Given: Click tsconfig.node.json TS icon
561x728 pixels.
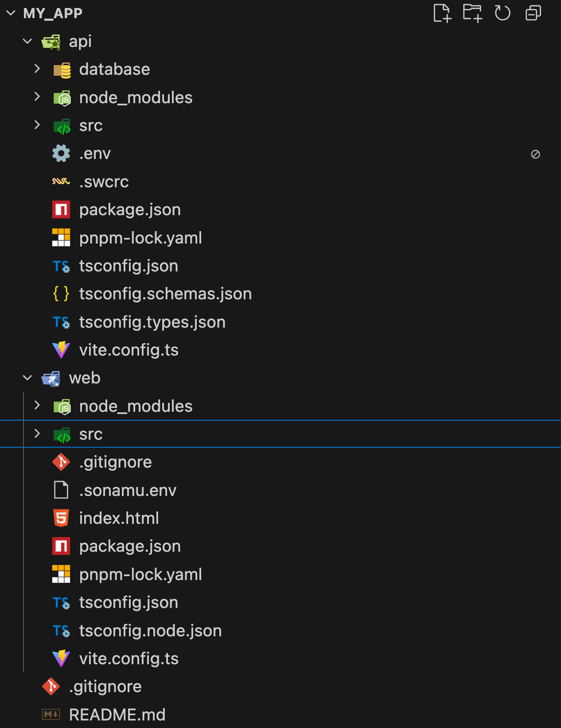Looking at the screenshot, I should point(61,631).
